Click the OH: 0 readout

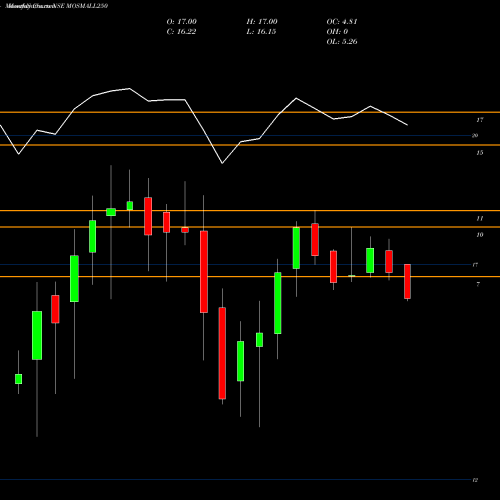coord(337,32)
